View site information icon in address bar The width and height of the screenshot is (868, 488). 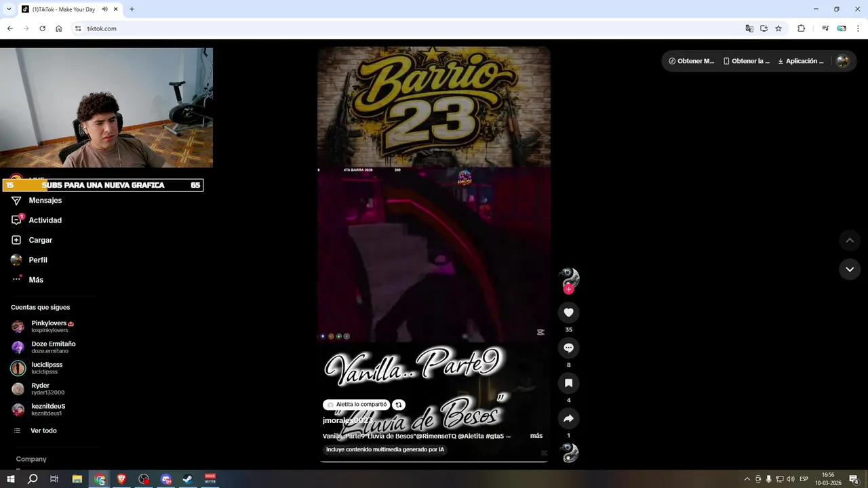(x=78, y=28)
